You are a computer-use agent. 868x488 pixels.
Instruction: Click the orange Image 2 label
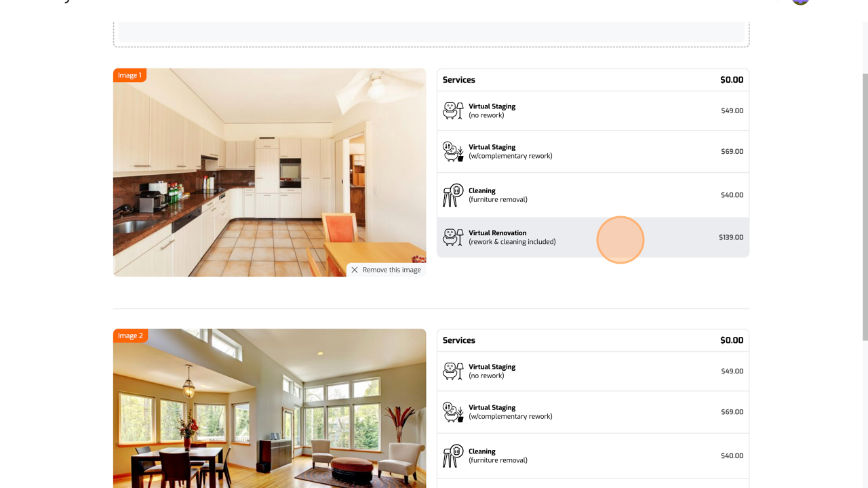click(130, 335)
